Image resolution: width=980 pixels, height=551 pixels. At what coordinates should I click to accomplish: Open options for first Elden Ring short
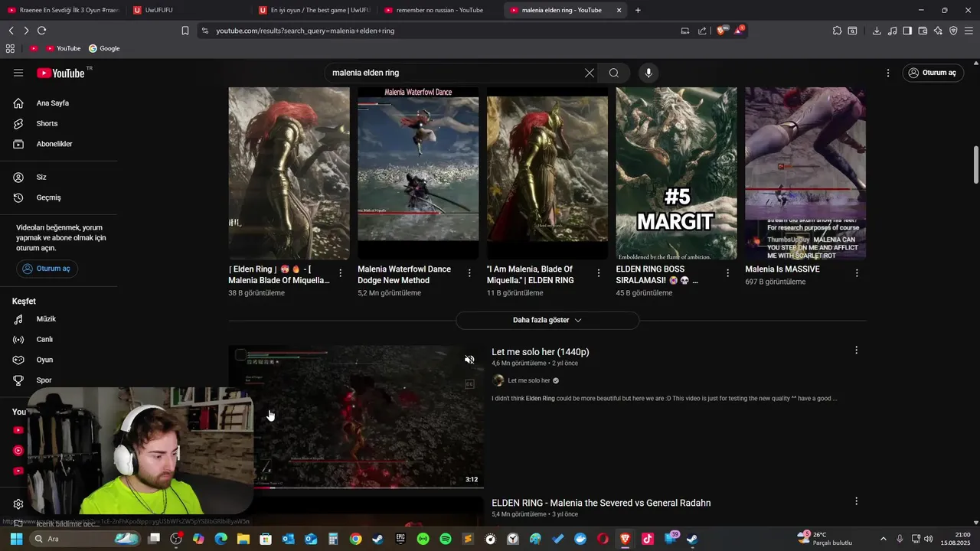point(341,273)
